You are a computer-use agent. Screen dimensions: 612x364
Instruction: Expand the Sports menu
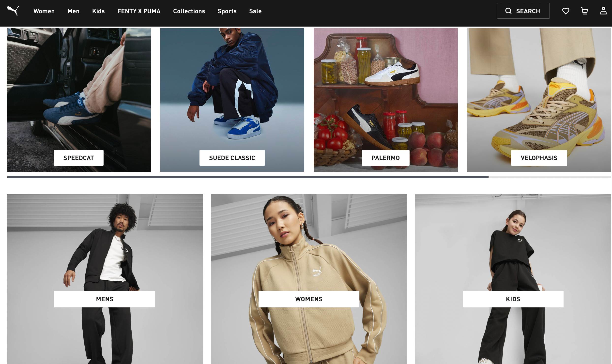pos(227,11)
